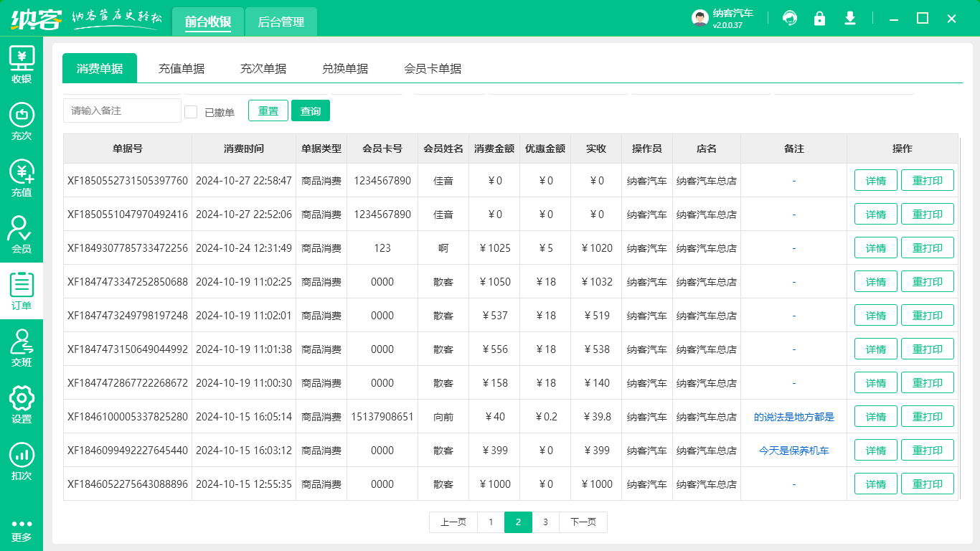Viewport: 980px width, 551px height.
Task: Click the lock screen icon in title bar
Action: 819,18
